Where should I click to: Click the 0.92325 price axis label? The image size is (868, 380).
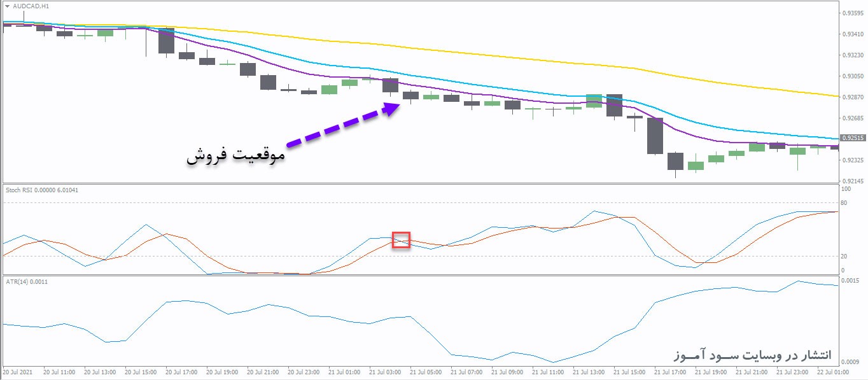pyautogui.click(x=853, y=160)
